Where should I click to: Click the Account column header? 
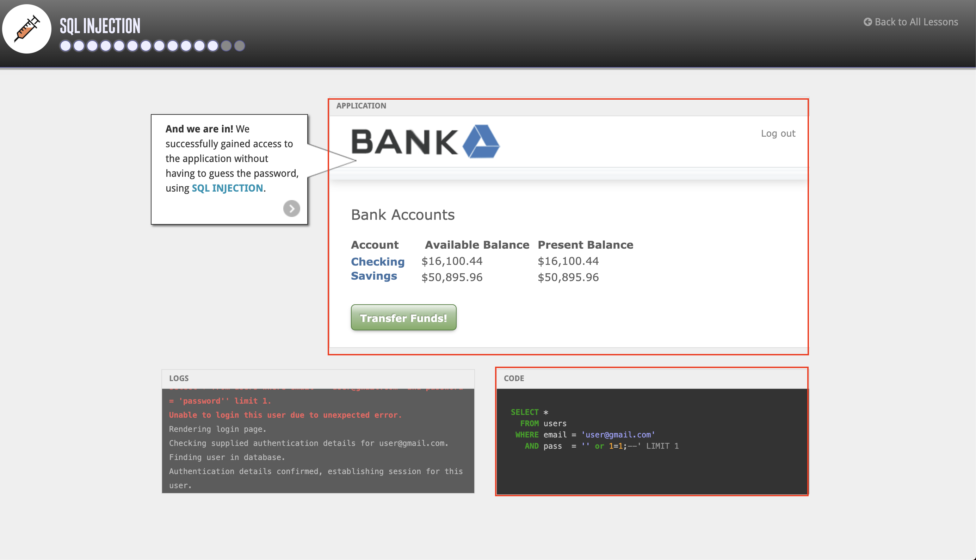[375, 245]
